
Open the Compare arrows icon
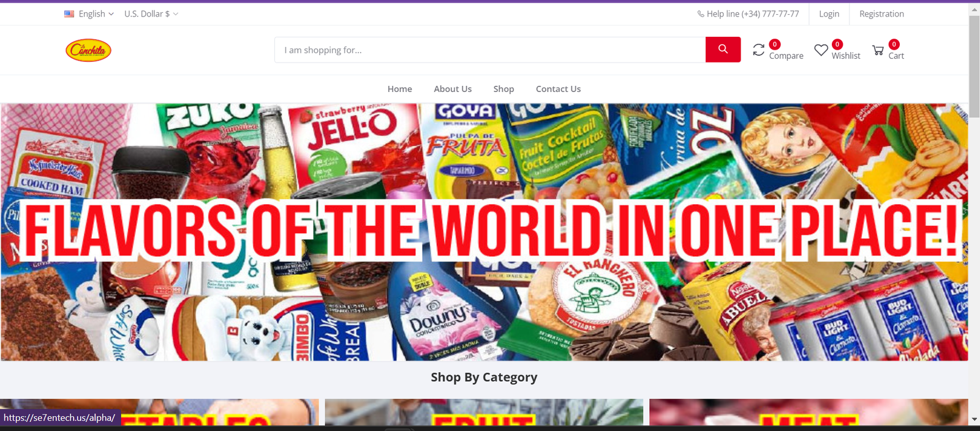coord(758,50)
